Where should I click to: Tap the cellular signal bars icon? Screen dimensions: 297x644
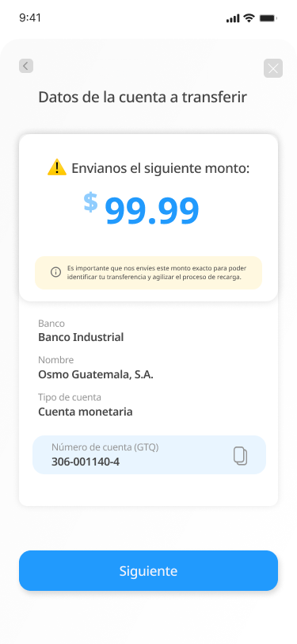(x=233, y=18)
